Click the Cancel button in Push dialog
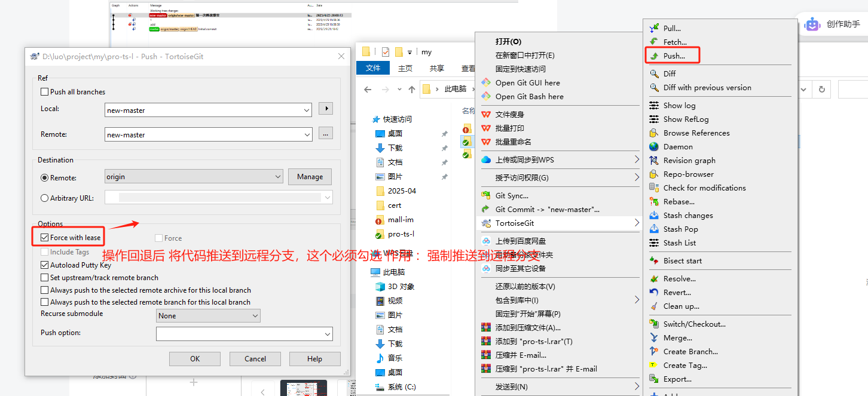The width and height of the screenshot is (868, 396). point(255,359)
